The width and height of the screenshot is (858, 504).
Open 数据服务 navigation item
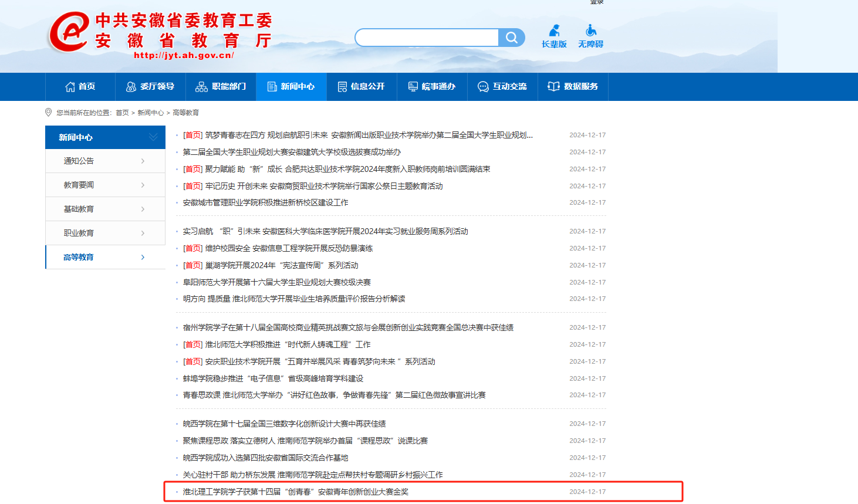pyautogui.click(x=573, y=87)
